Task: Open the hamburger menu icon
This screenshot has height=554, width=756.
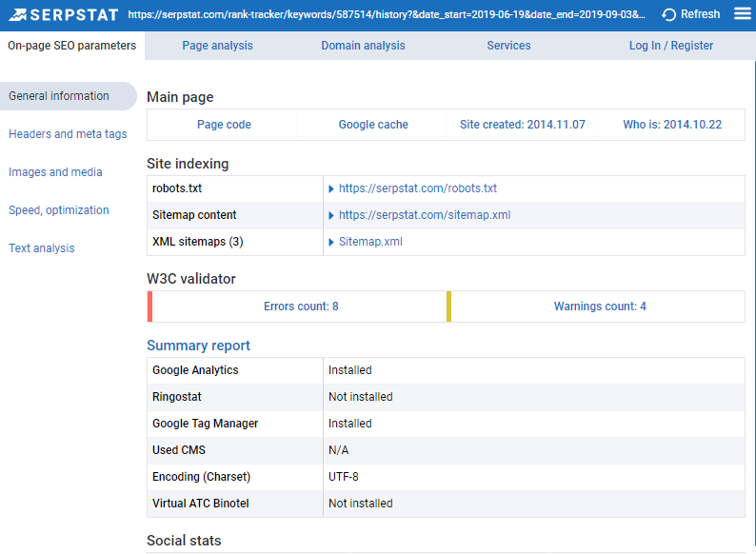Action: (743, 14)
